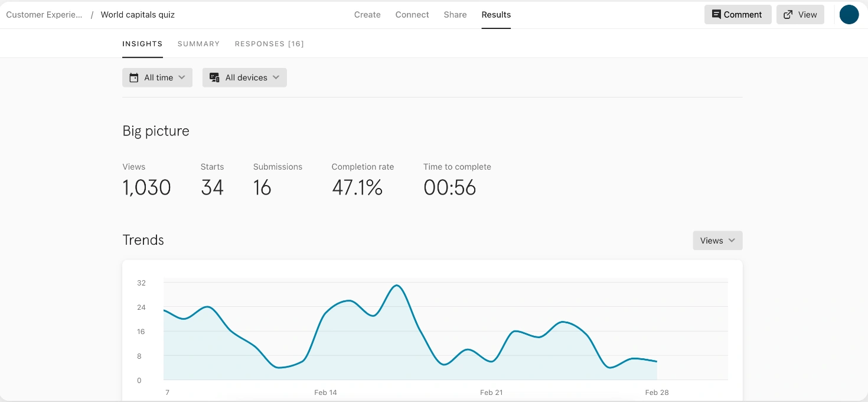Viewport: 868px width, 402px height.
Task: Open the All devices filter dropdown
Action: tap(244, 77)
